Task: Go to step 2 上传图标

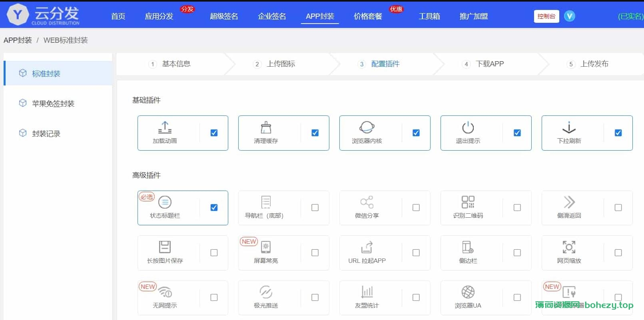Action: (x=274, y=64)
